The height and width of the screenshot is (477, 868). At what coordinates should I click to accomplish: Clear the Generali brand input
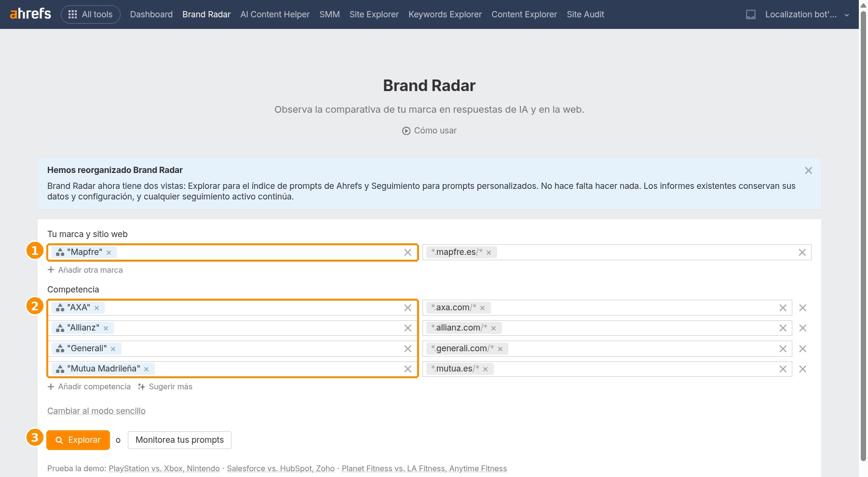click(407, 349)
